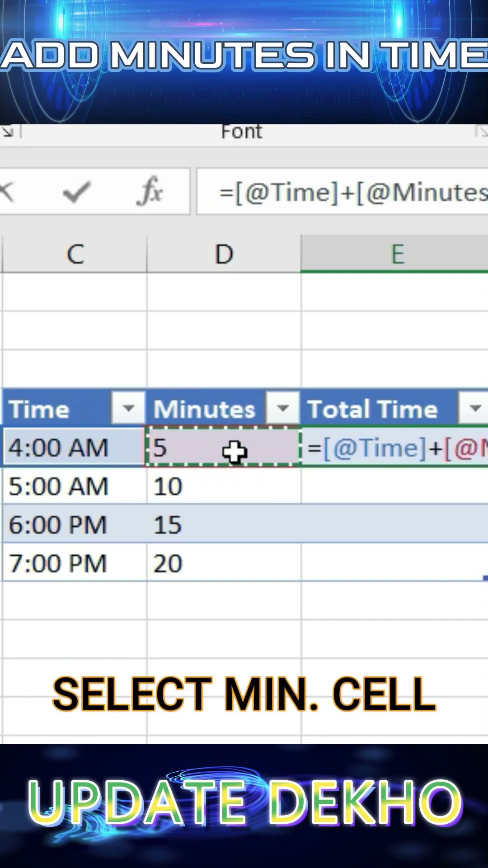
Task: Cancel formula entry with X icon
Action: 6,192
